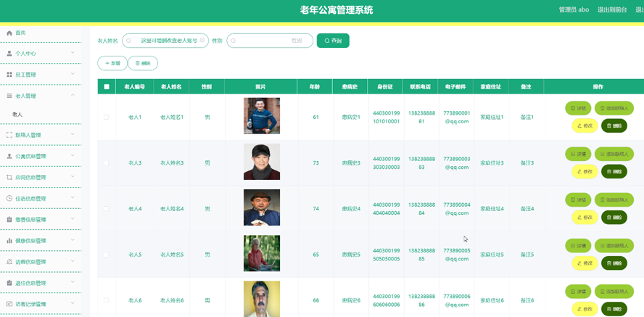
Task: Click the clear icon in the 老人姓名 field
Action: [x=202, y=40]
